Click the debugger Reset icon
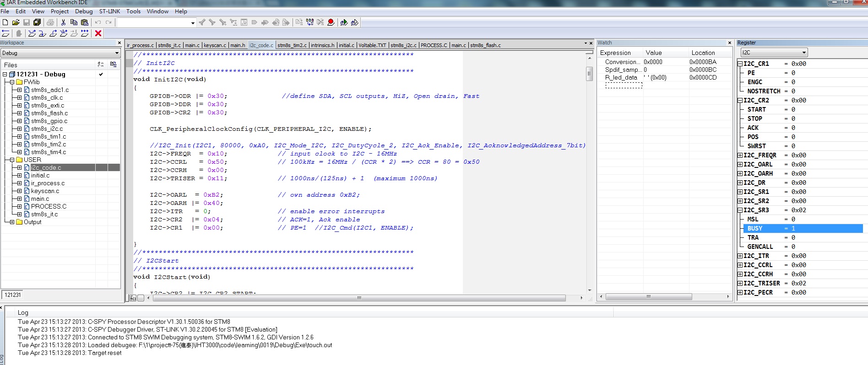 pos(5,33)
